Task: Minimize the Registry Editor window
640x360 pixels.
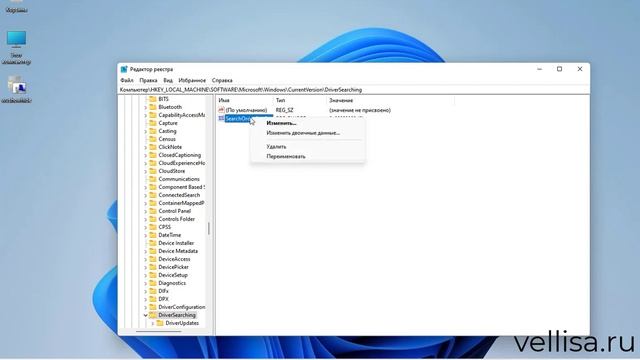Action: click(540, 69)
